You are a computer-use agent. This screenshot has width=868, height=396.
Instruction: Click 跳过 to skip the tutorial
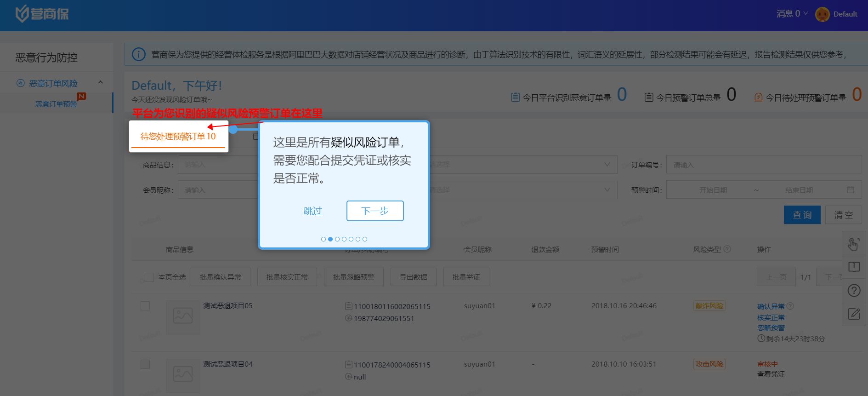click(312, 211)
